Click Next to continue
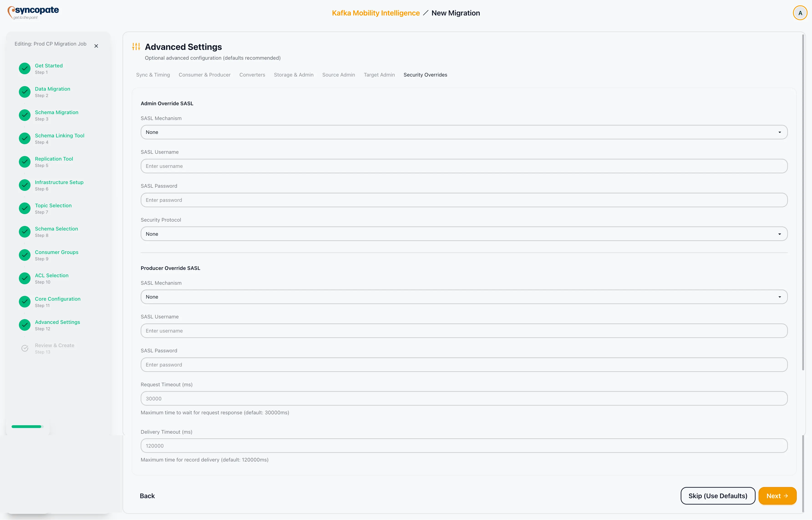The width and height of the screenshot is (812, 520). pyautogui.click(x=777, y=495)
